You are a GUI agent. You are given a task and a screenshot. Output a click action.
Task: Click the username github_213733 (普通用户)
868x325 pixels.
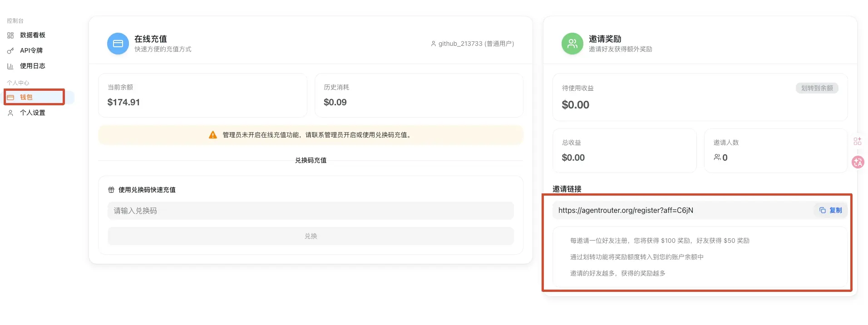coord(476,44)
